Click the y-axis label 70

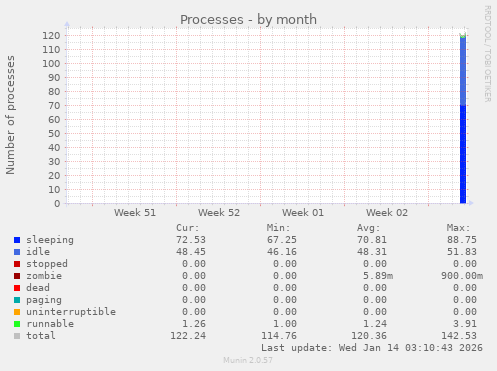coord(54,106)
